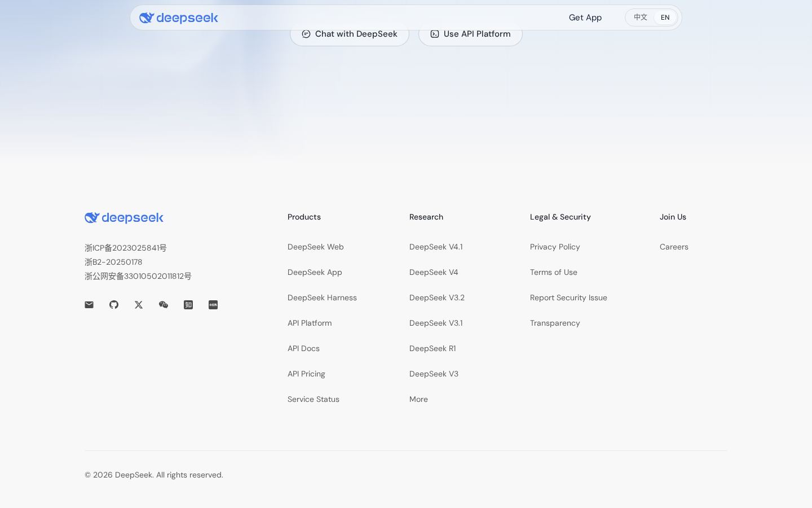Switch language to 中文
The image size is (812, 508).
point(641,17)
